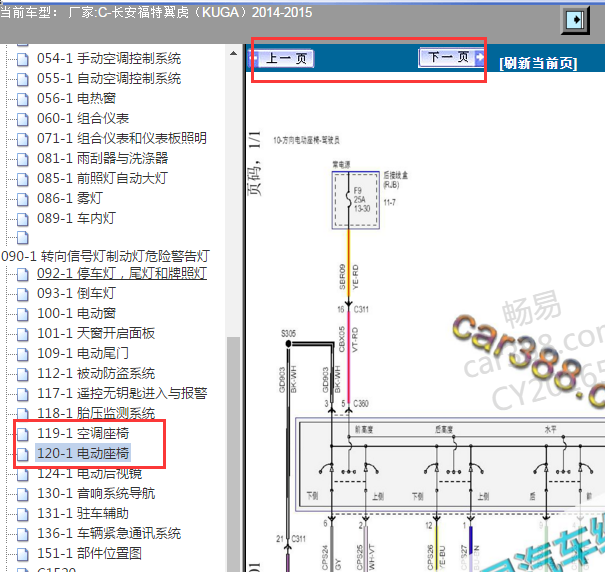Screen dimensions: 605x572
Task: Select 109-1 电动尾门 item
Action: (x=83, y=354)
